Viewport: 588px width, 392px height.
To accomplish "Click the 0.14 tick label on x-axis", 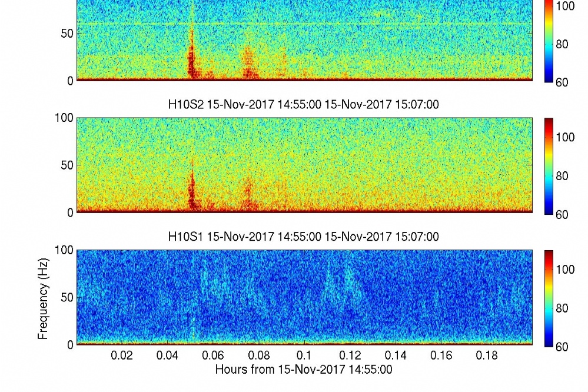I will 395,356.
